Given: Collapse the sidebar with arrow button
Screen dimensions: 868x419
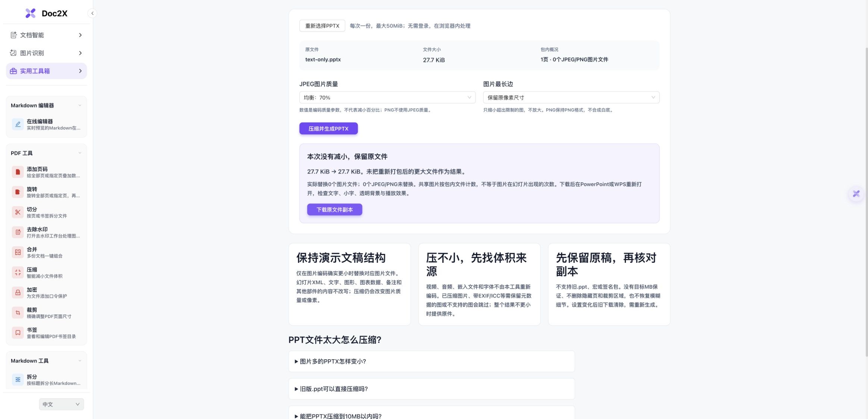Looking at the screenshot, I should (92, 13).
